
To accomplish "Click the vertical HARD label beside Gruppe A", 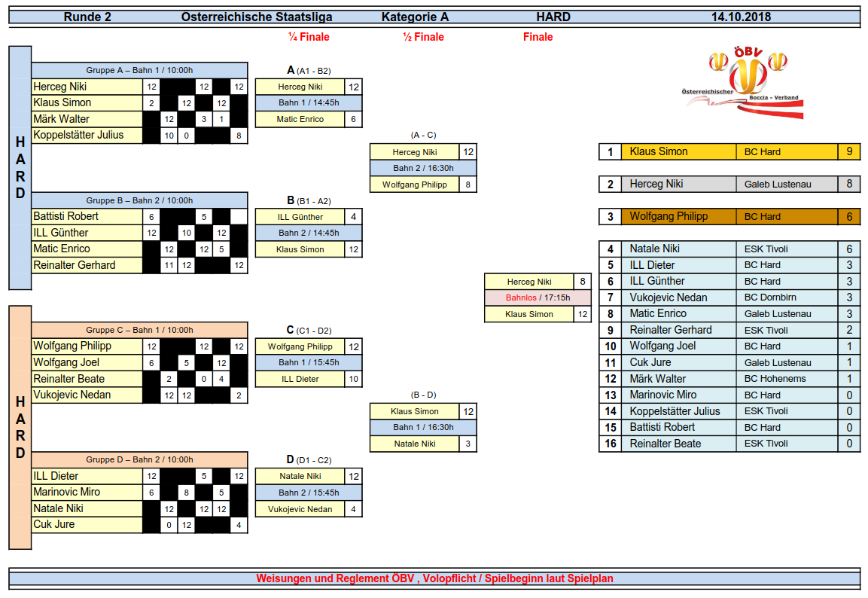I will (x=20, y=167).
